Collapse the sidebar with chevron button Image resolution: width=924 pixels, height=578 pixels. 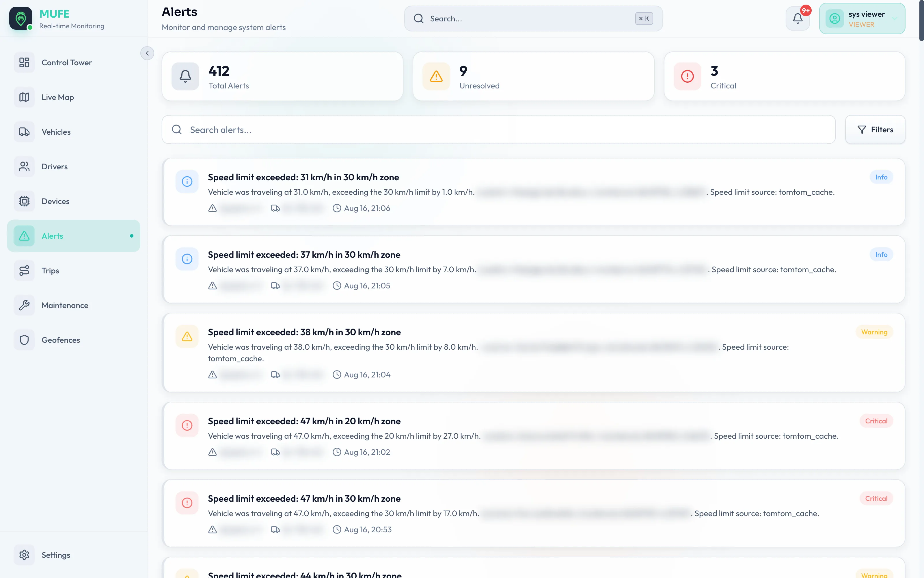tap(147, 53)
